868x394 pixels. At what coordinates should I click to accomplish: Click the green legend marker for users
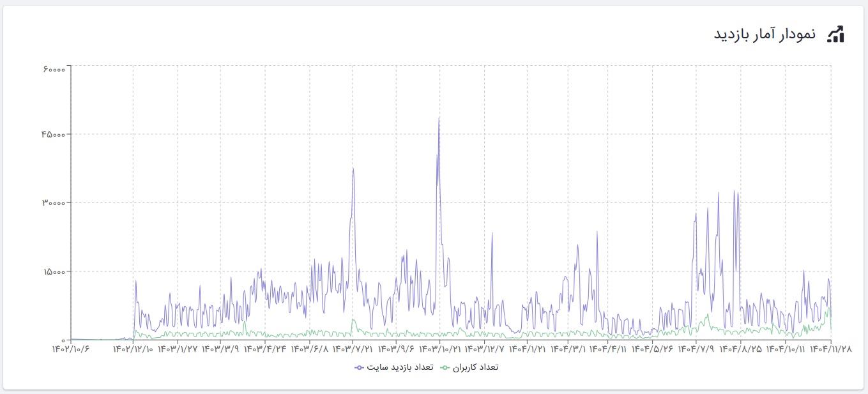point(445,367)
